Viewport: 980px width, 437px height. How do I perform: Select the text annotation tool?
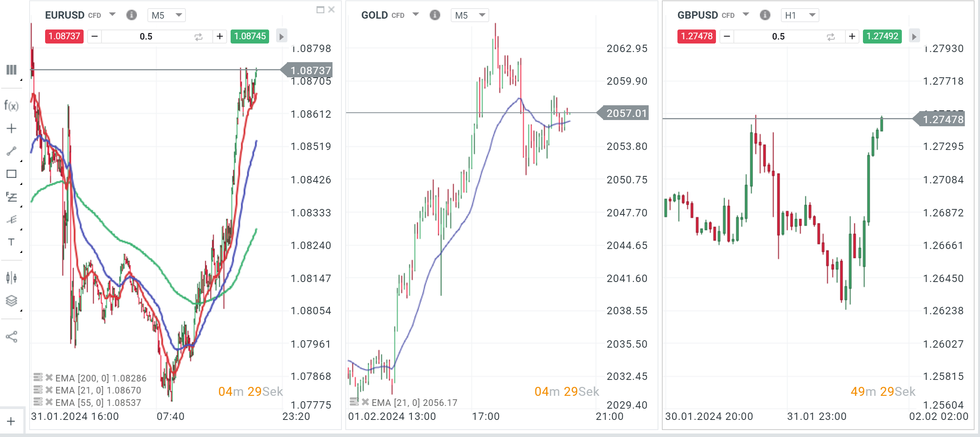click(11, 242)
